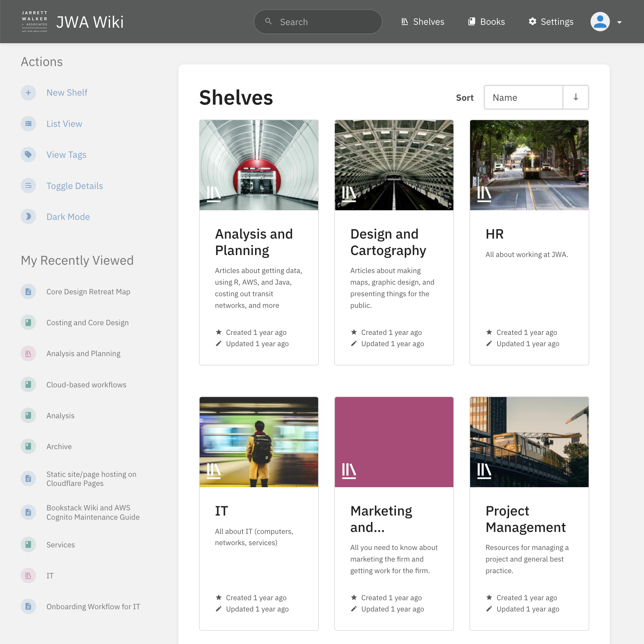Click the search magnifier icon in the header

[x=268, y=21]
